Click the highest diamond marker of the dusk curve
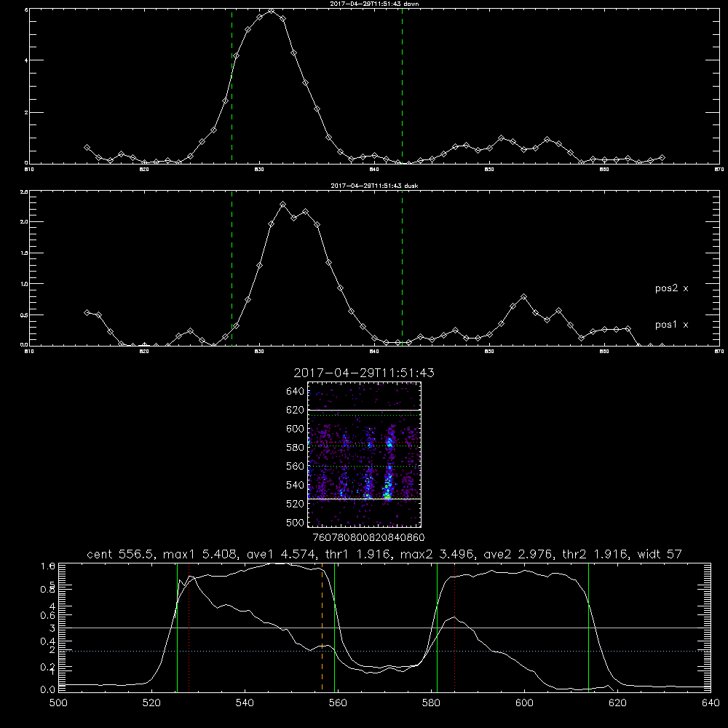Viewport: 728px width, 728px height. [x=282, y=205]
